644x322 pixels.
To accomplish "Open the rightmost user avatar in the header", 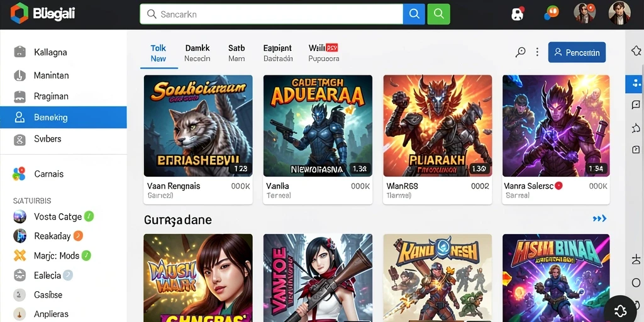I will (x=619, y=13).
